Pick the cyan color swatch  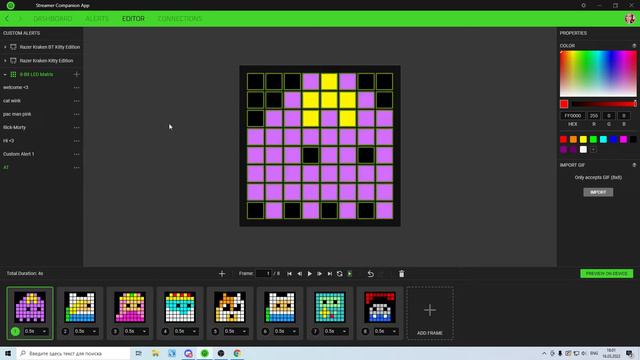coord(603,140)
